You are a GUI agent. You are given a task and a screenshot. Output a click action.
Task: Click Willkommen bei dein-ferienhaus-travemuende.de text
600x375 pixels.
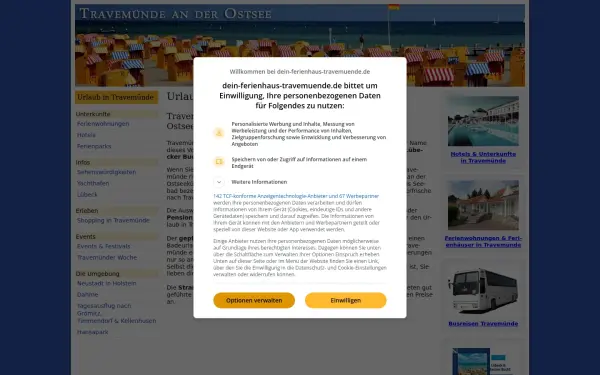click(300, 72)
